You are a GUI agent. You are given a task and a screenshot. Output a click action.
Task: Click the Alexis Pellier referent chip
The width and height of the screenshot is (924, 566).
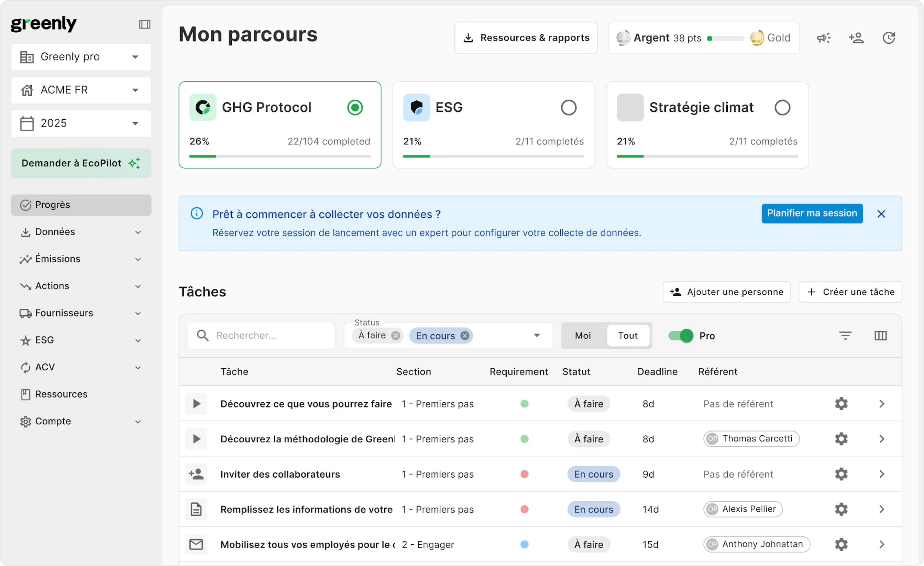[x=743, y=509]
